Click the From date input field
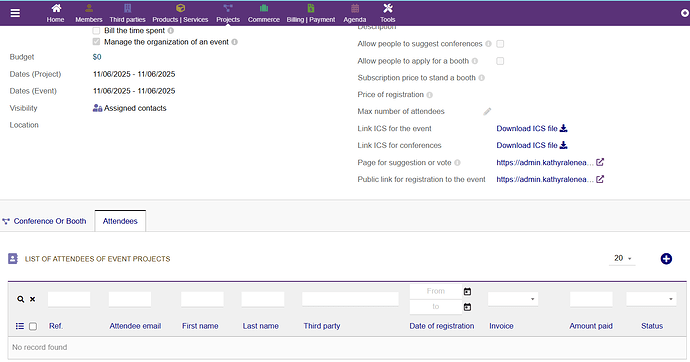This screenshot has height=362, width=690. (436, 291)
